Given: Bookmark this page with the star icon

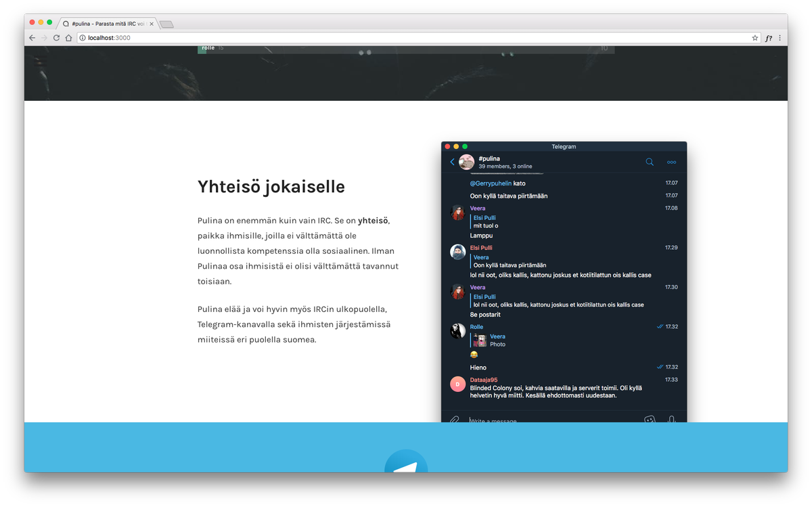Looking at the screenshot, I should click(x=755, y=38).
